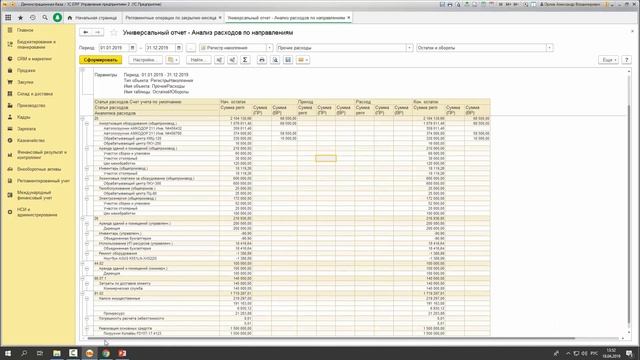Open the Главное section

pos(25,30)
